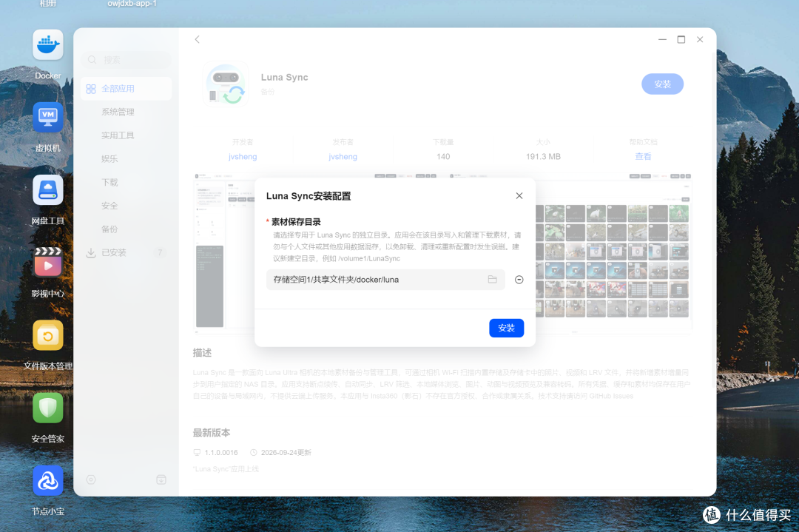The image size is (799, 532).
Task: Click the download count 140
Action: pos(443,156)
